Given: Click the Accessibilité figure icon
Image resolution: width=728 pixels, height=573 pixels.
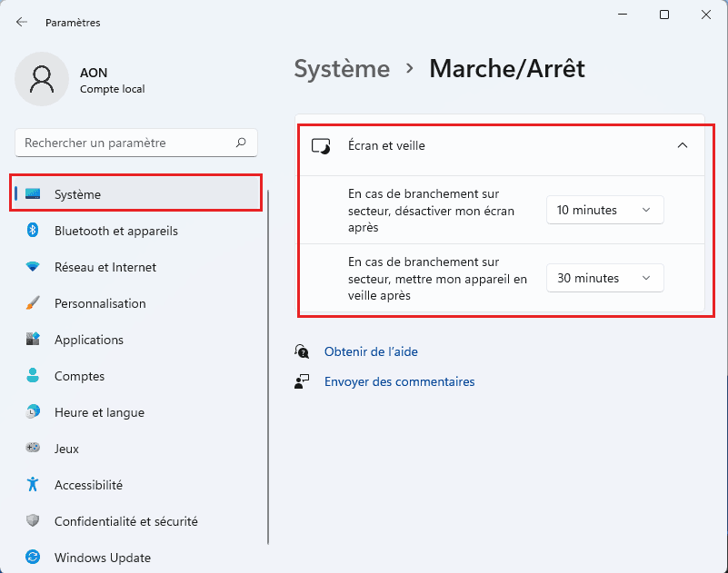Looking at the screenshot, I should tap(34, 485).
